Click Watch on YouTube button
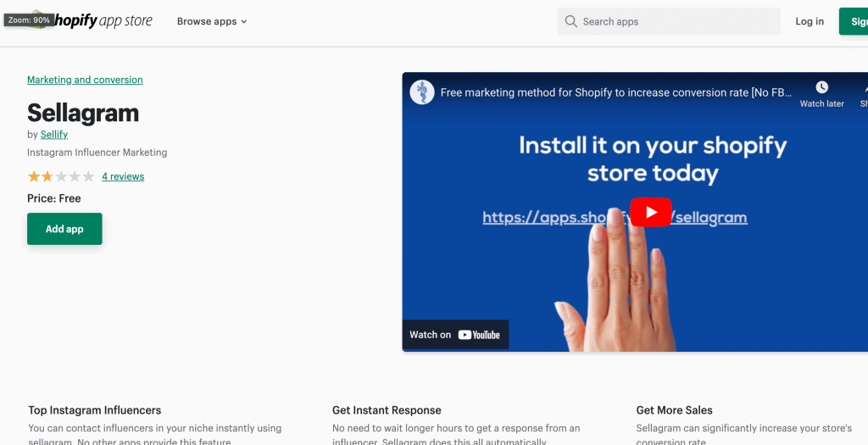 click(455, 334)
